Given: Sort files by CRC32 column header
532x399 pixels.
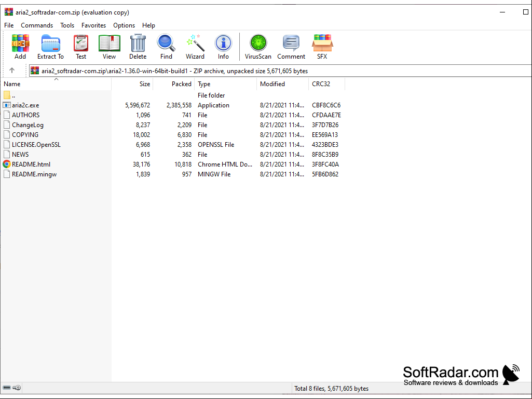Looking at the screenshot, I should coord(327,84).
